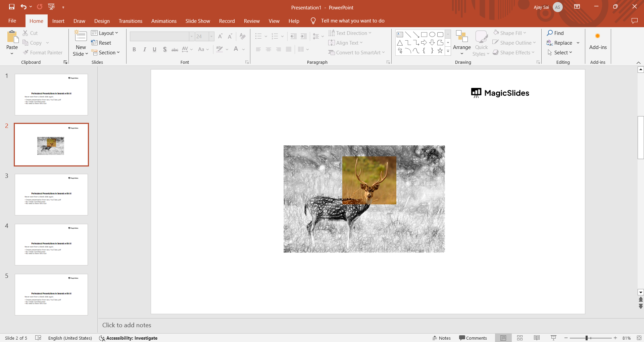
Task: Expand the Select dropdown in Editing
Action: pos(560,53)
